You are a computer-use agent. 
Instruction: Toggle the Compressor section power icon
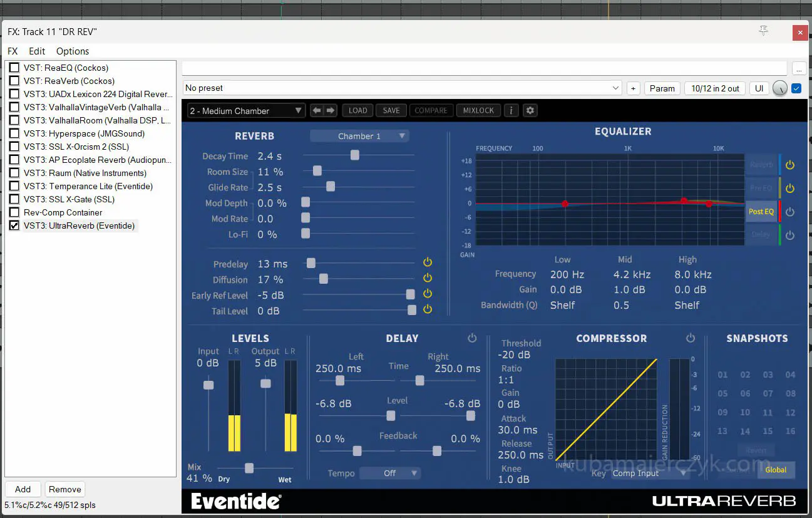click(x=690, y=338)
